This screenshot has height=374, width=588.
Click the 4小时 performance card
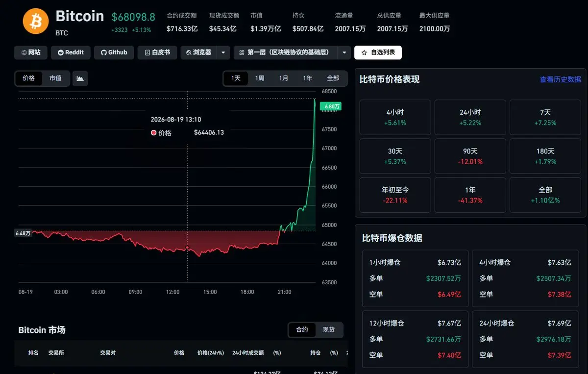click(395, 118)
